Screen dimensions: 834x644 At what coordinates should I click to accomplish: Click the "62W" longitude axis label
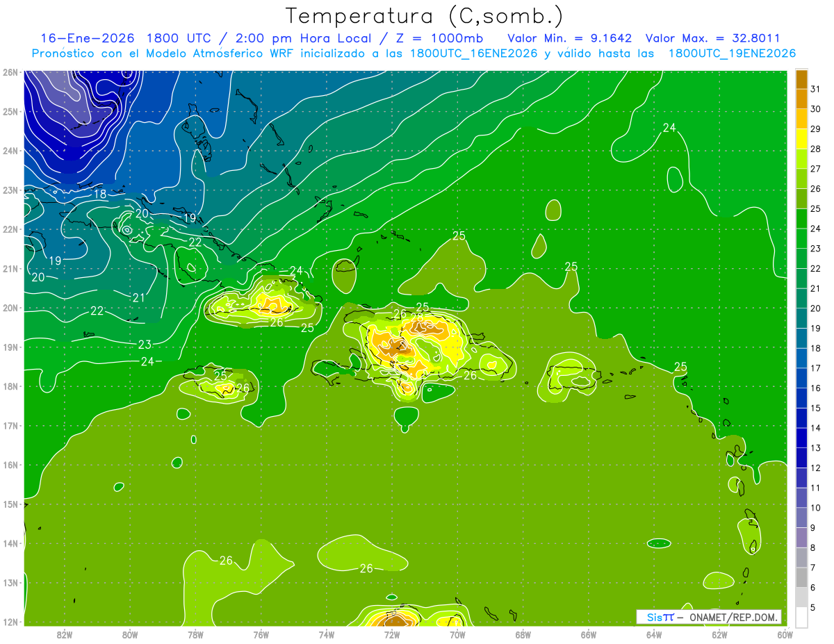tap(719, 634)
